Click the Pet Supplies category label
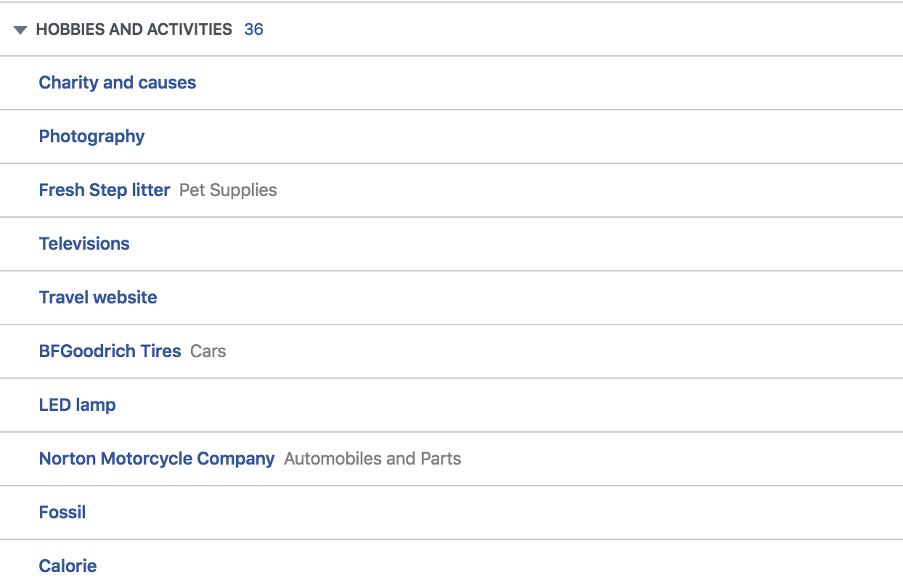 pyautogui.click(x=228, y=190)
